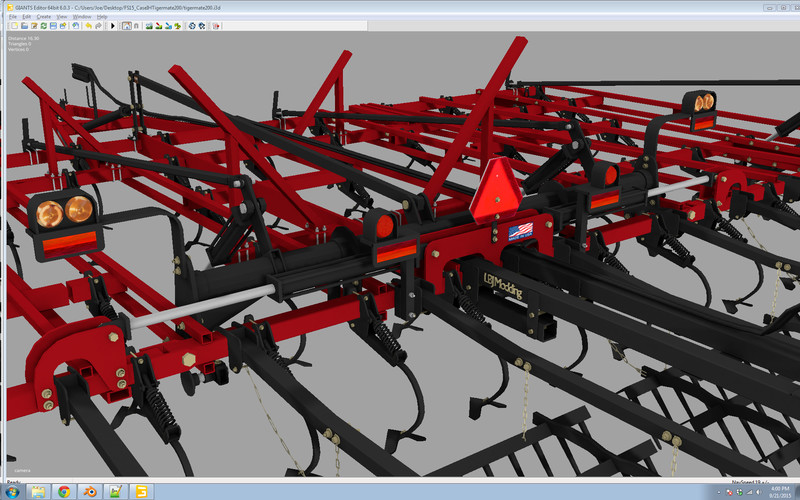Viewport: 800px width, 500px height.
Task: Toggle the highlighted camera navigation mode button
Action: [x=126, y=25]
